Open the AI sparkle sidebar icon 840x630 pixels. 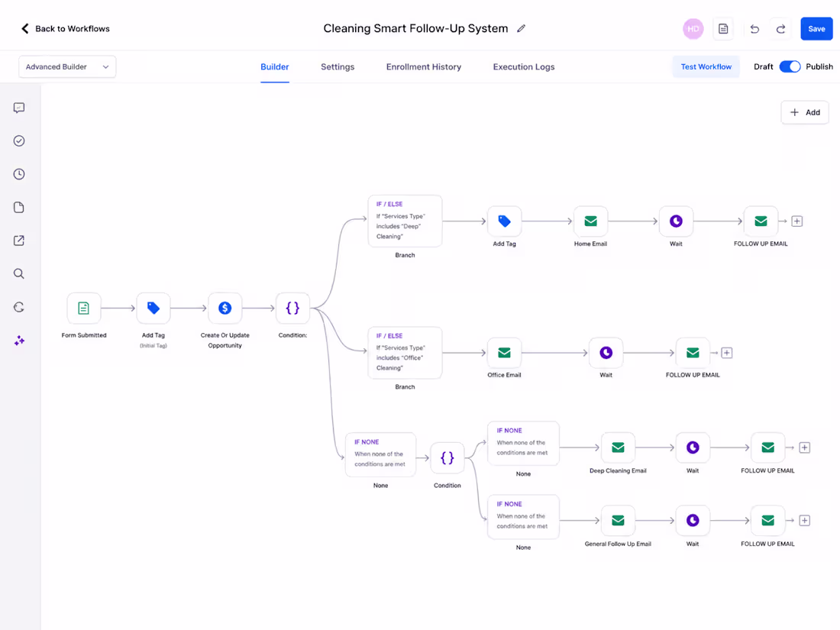(19, 341)
